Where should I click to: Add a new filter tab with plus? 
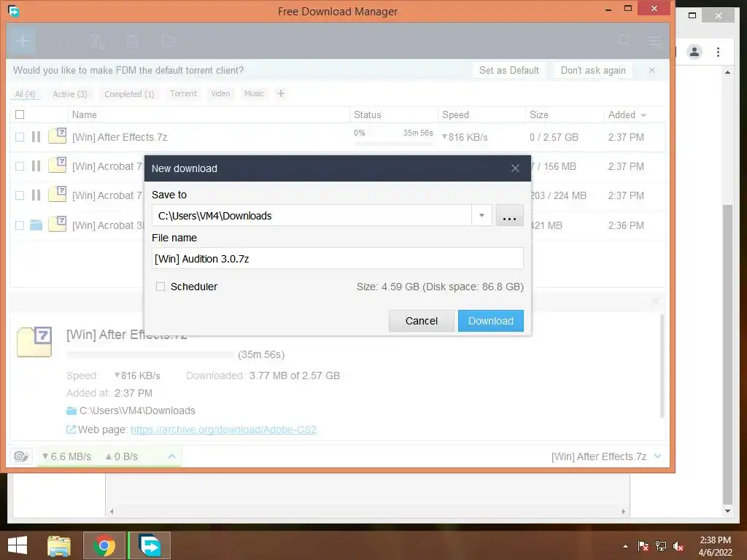pos(281,93)
